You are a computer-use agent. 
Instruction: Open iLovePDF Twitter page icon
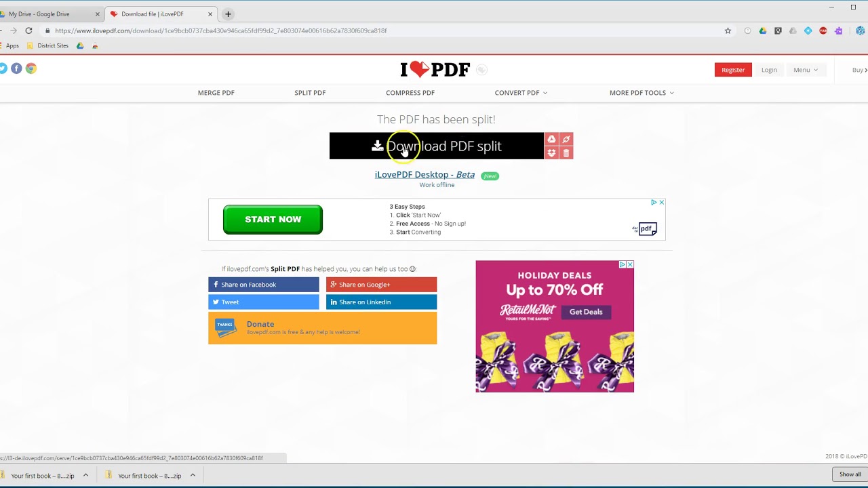[x=3, y=68]
